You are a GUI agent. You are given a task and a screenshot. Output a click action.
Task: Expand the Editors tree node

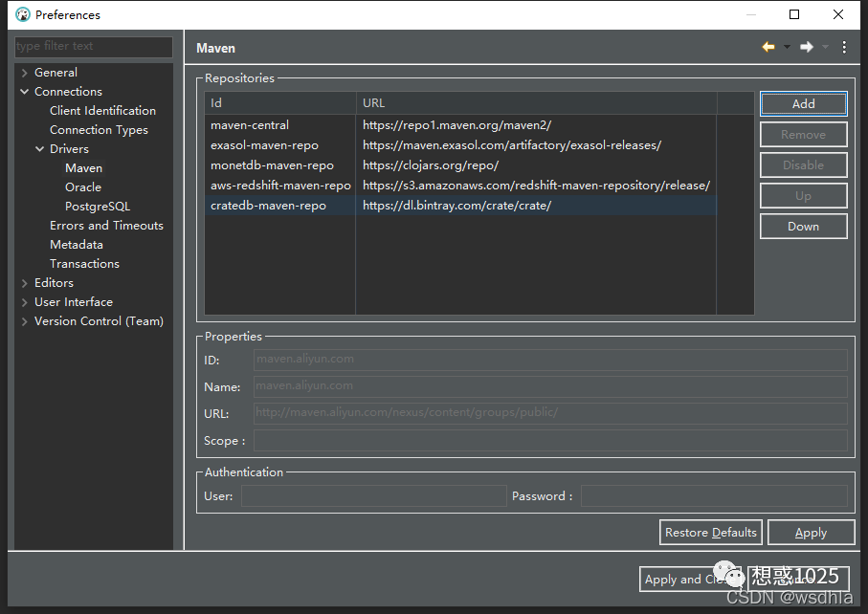(24, 283)
